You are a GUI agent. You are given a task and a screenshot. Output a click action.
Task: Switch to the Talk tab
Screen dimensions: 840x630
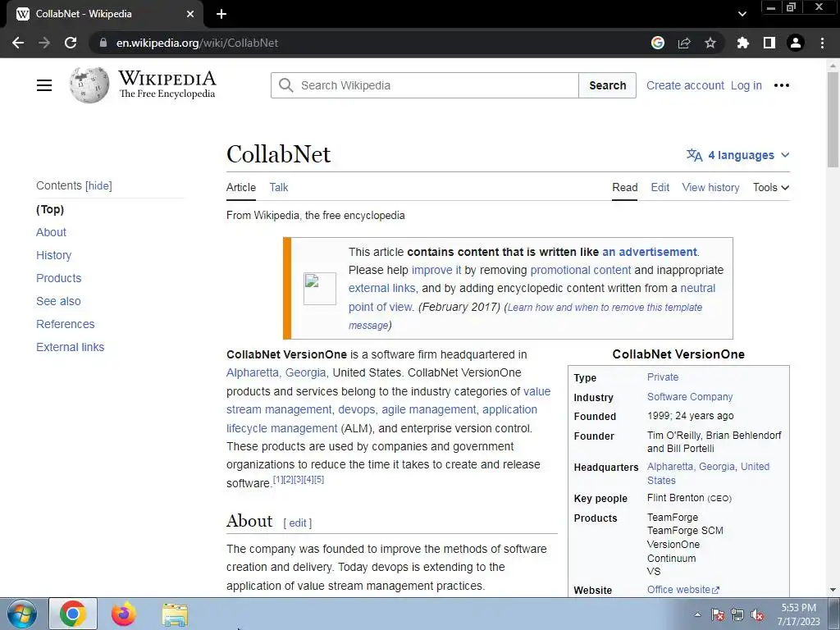(279, 188)
